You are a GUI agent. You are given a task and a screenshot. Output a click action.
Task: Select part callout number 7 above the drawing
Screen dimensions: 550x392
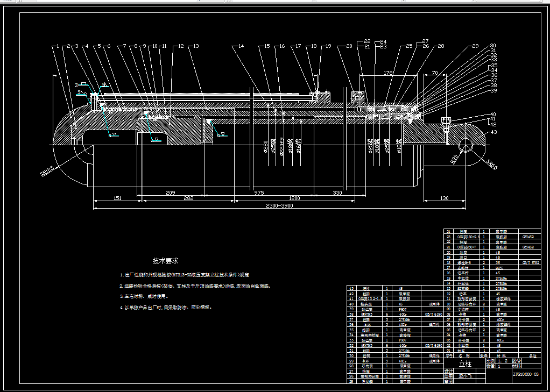[x=124, y=46]
